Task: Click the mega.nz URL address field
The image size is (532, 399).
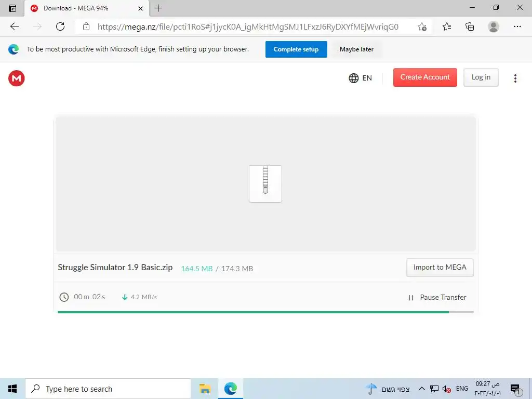Action: coord(248,27)
